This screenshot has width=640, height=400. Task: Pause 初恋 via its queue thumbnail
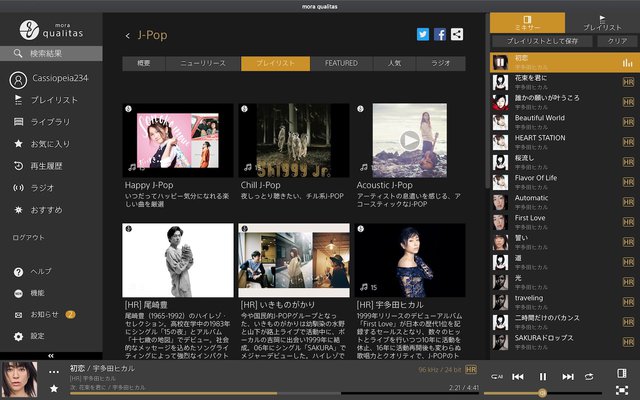pos(499,62)
